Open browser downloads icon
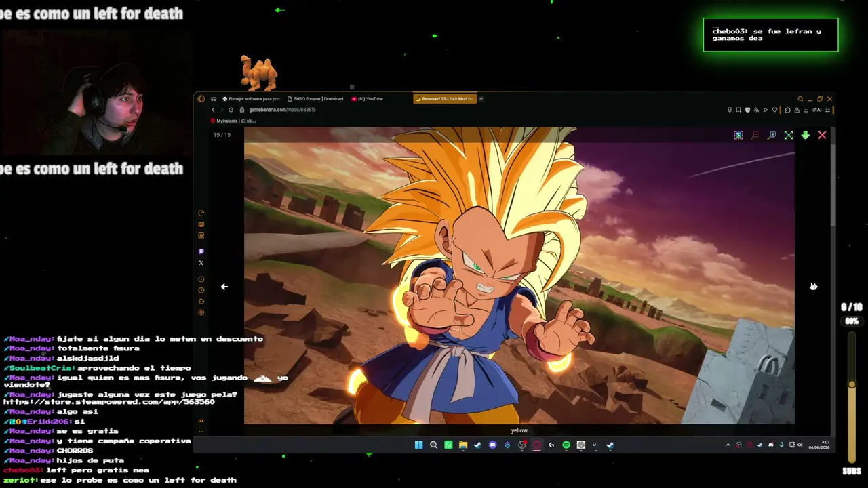 pyautogui.click(x=806, y=110)
